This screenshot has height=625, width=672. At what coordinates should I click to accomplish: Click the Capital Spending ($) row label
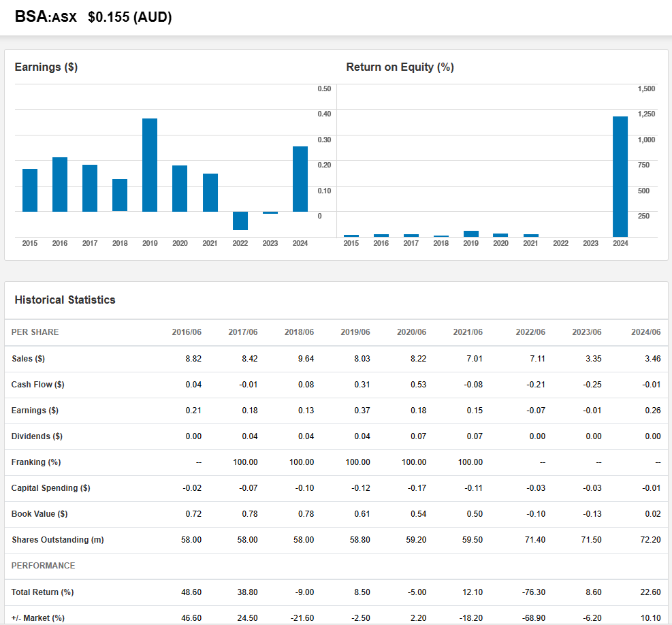tap(50, 488)
